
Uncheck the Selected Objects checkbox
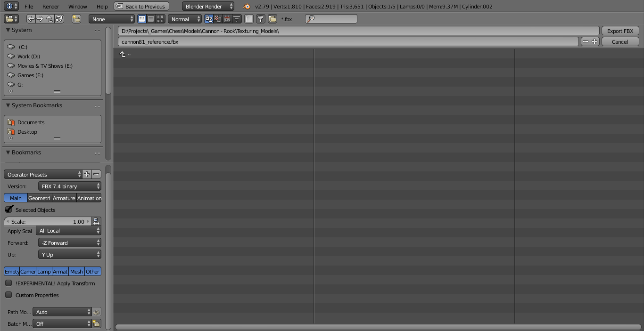8,210
